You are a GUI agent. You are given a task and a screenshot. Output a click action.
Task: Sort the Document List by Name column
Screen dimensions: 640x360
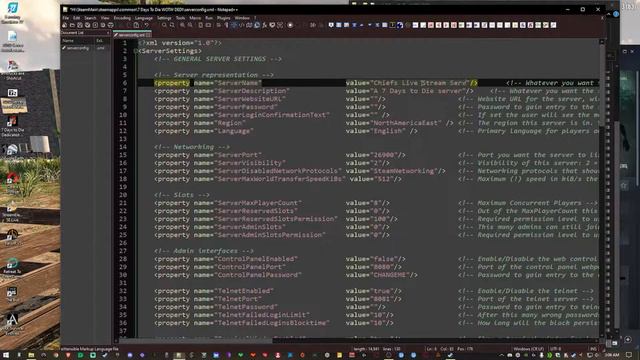[x=78, y=40]
